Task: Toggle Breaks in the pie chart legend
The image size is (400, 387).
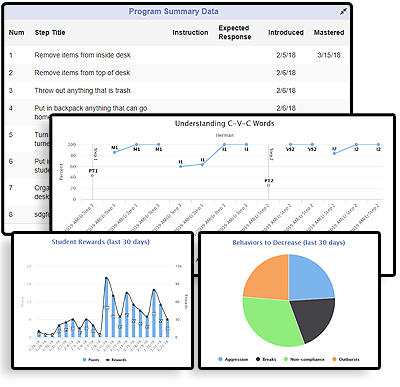Action: pos(266,359)
